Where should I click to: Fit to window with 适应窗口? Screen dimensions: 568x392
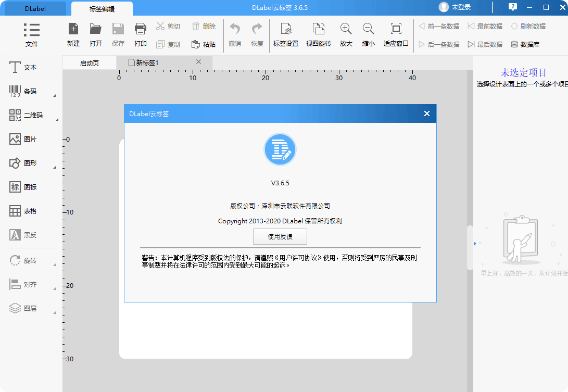tap(396, 35)
